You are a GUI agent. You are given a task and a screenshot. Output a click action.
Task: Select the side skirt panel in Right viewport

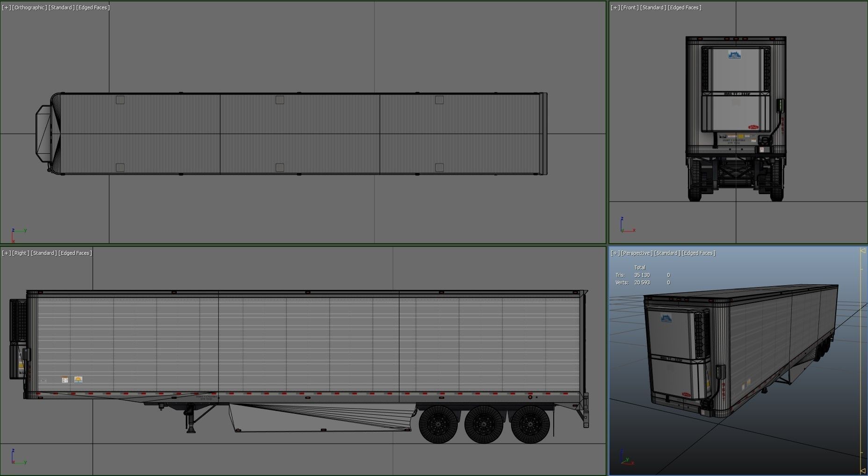(x=323, y=417)
